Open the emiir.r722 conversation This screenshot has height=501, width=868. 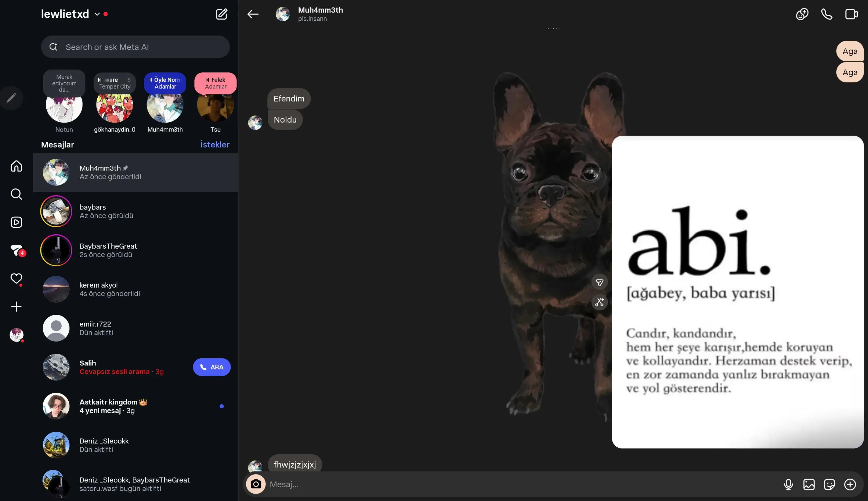136,328
